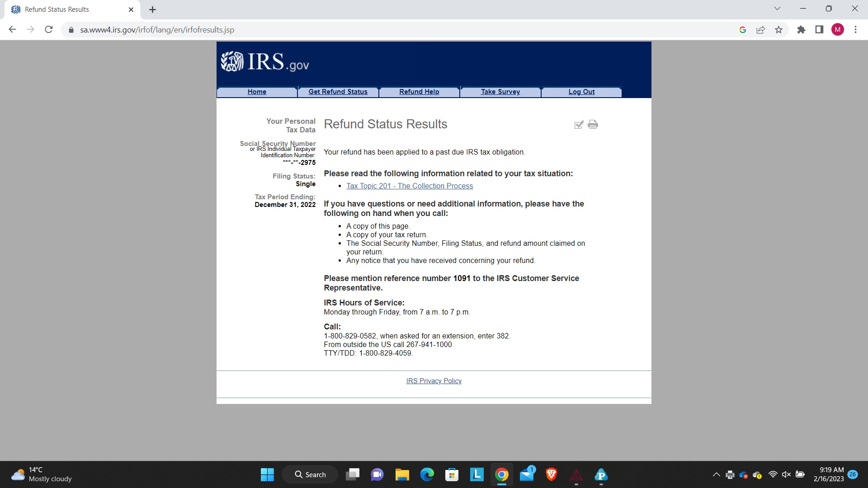Click the print page printer icon
This screenshot has height=488, width=868.
pyautogui.click(x=593, y=124)
